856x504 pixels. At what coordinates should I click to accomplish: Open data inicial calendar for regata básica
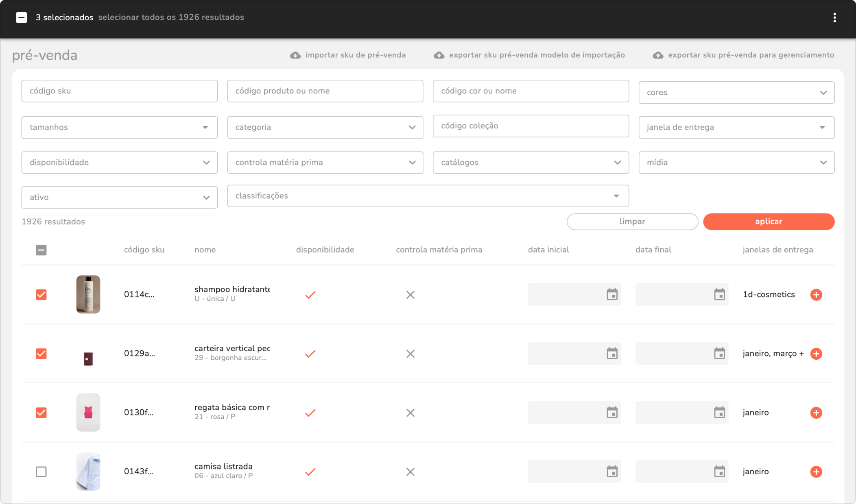tap(612, 413)
